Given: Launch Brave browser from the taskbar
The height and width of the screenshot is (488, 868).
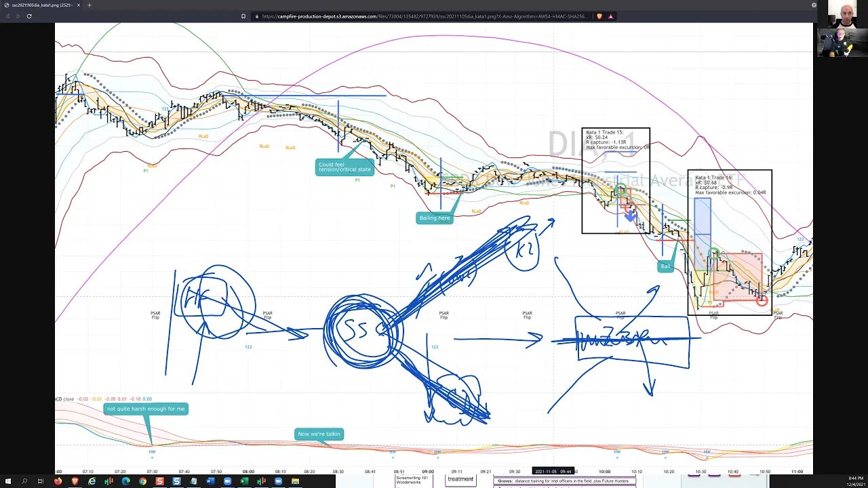Looking at the screenshot, I should point(75,481).
